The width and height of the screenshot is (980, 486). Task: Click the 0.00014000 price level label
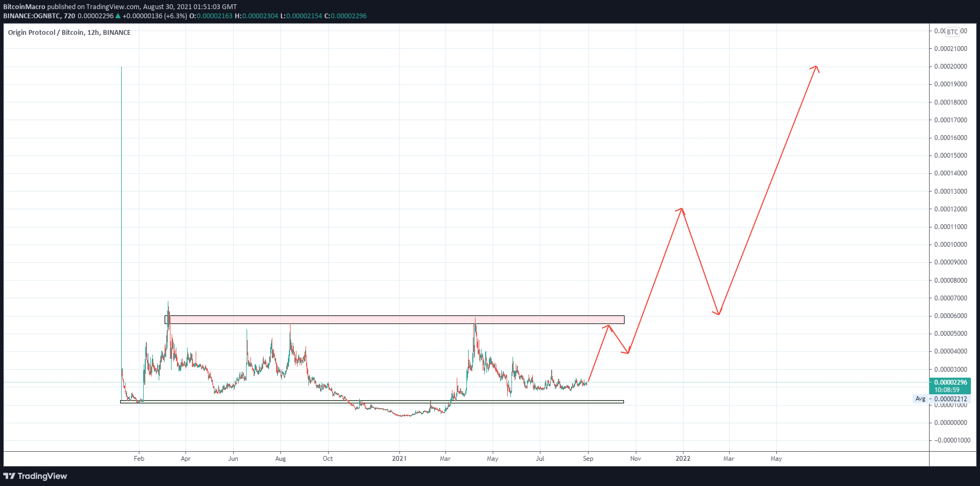[x=951, y=173]
